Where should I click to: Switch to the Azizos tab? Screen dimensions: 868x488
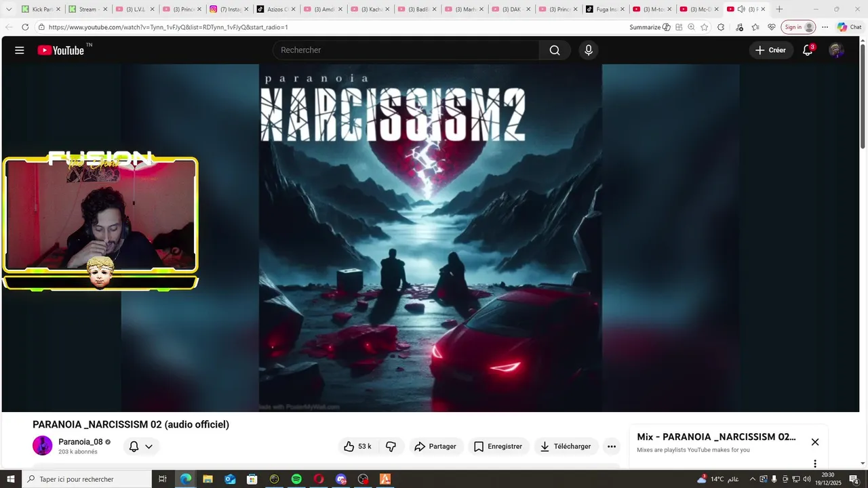pos(274,9)
